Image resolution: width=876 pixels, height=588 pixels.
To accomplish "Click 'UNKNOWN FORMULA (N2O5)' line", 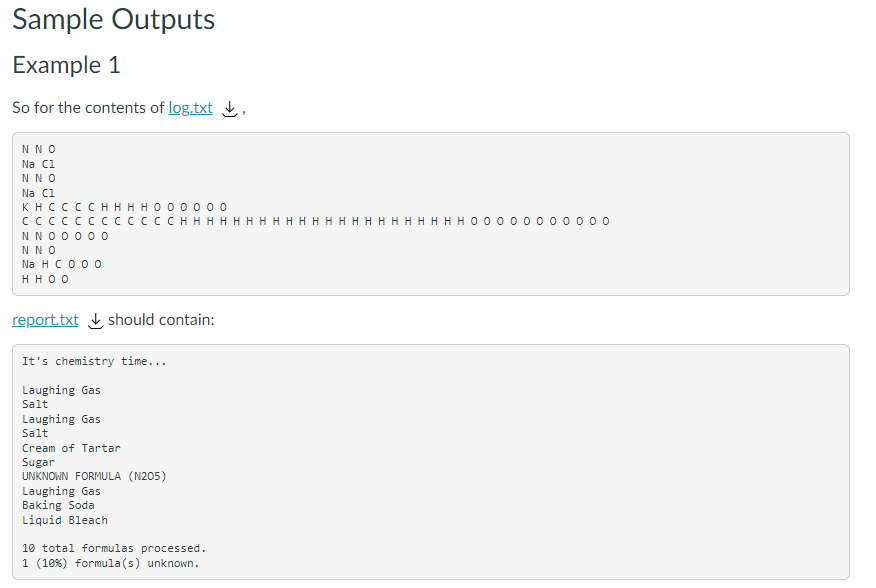I will pyautogui.click(x=94, y=476).
